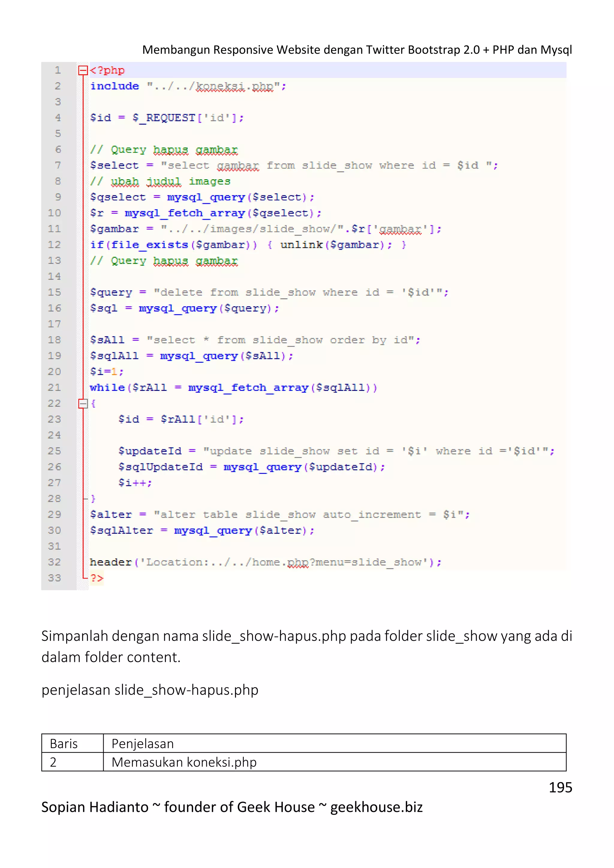Click line number 25 in the gutter
Image resolution: width=614 pixels, height=868 pixels.
pyautogui.click(x=54, y=451)
